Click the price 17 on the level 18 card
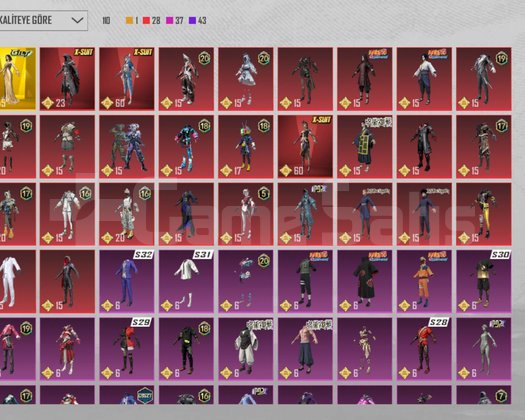This screenshot has height=420, width=525. click(237, 171)
